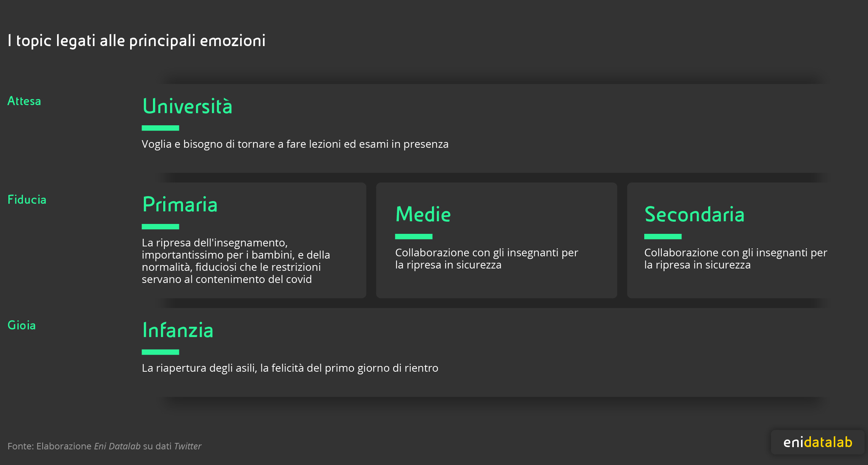Click the title 'I topic legati alle principali emozioni'
Image resolution: width=868 pixels, height=465 pixels.
[137, 41]
